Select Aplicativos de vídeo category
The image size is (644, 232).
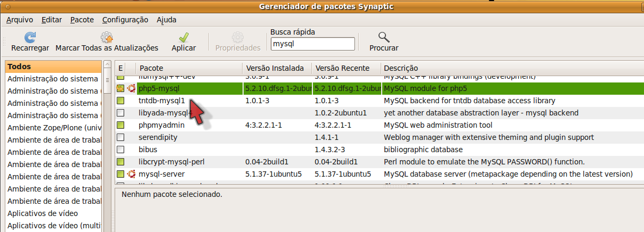(x=53, y=213)
